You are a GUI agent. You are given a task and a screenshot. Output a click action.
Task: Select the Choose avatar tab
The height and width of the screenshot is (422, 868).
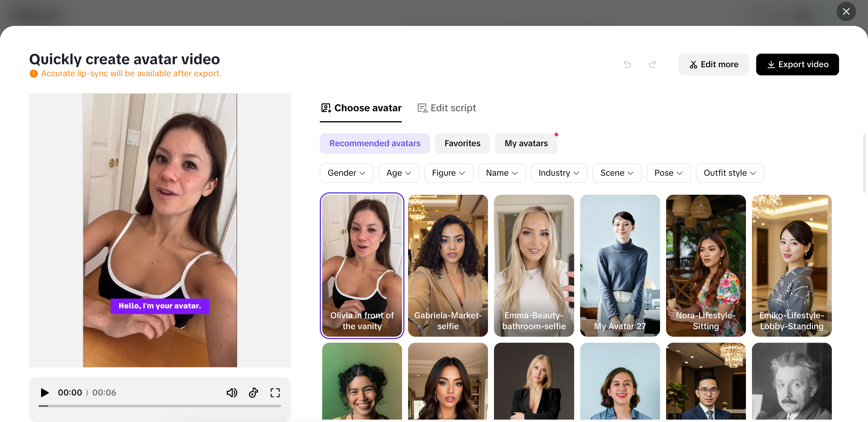[361, 108]
